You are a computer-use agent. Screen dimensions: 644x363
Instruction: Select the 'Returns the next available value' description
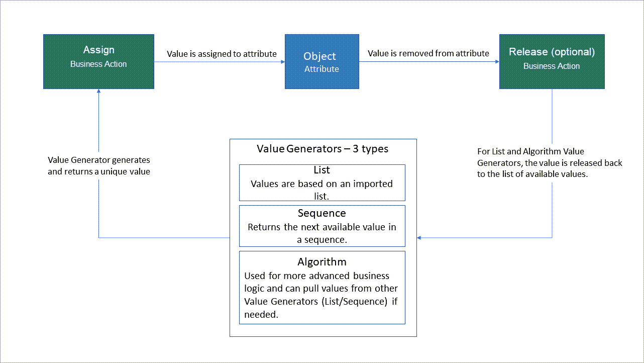click(x=321, y=233)
